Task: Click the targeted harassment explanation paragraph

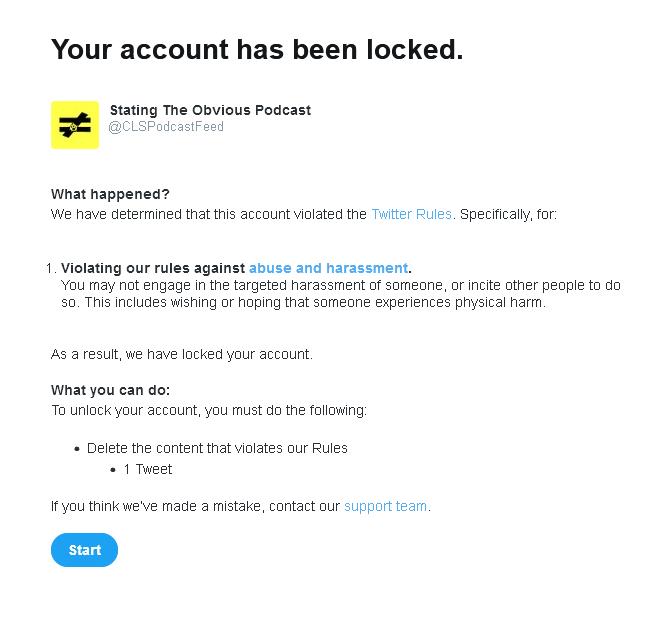Action: tap(340, 285)
